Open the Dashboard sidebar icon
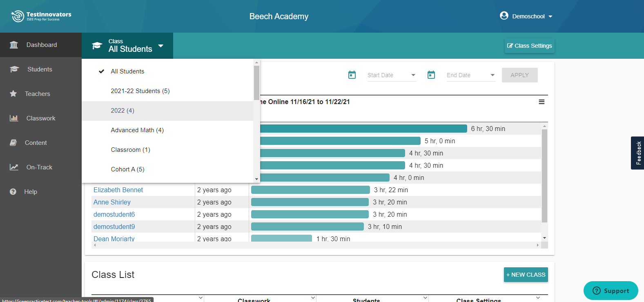This screenshot has width=644, height=302. click(14, 45)
